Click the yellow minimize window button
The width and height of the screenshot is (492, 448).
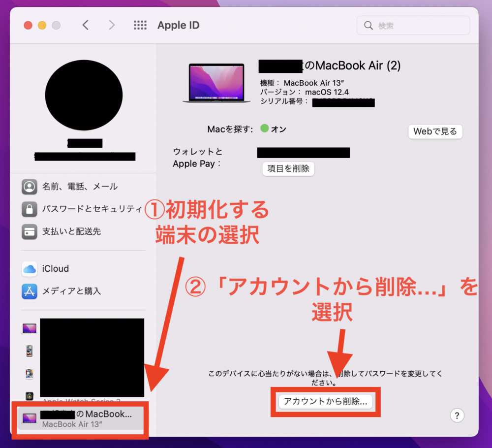pyautogui.click(x=42, y=25)
